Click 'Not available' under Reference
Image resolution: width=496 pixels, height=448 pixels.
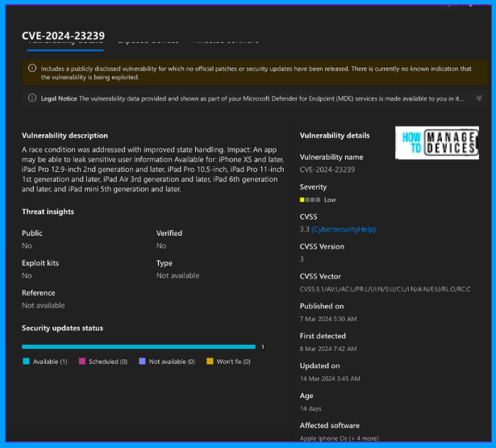tap(44, 305)
